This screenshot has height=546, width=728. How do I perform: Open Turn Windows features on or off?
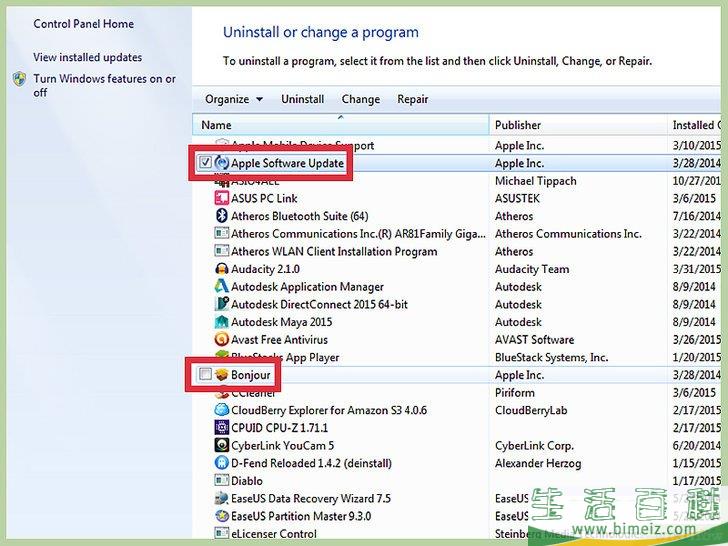pyautogui.click(x=104, y=85)
